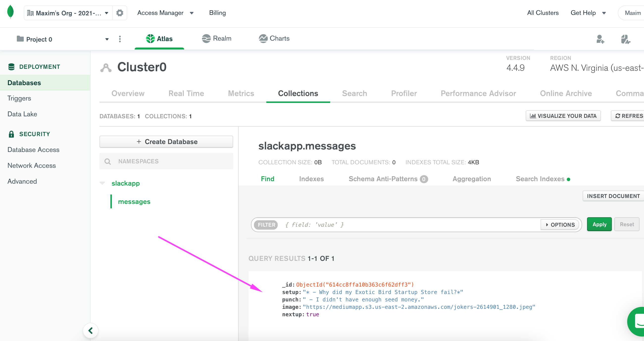
Task: Click the Apply button
Action: pos(599,224)
